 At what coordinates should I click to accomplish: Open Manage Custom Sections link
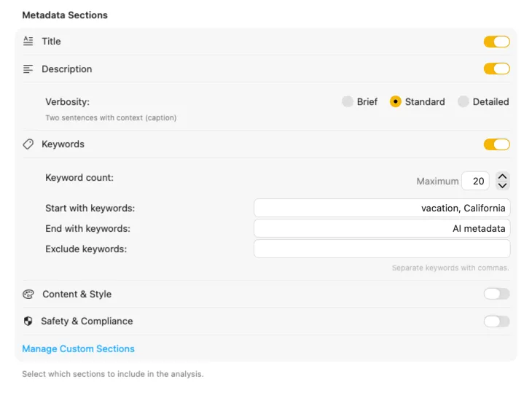pyautogui.click(x=79, y=349)
